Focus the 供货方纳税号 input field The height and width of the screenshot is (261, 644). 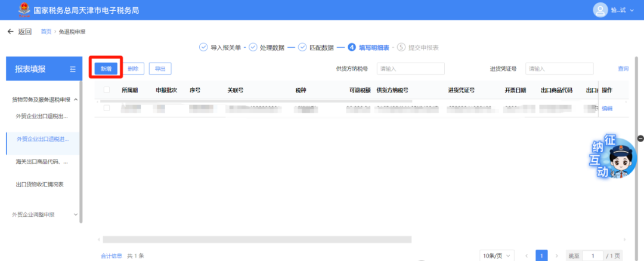pyautogui.click(x=411, y=69)
